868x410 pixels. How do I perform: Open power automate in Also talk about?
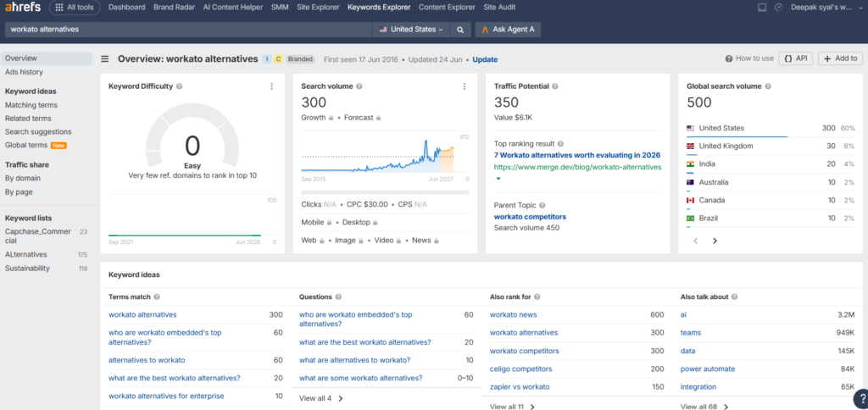[x=708, y=369]
